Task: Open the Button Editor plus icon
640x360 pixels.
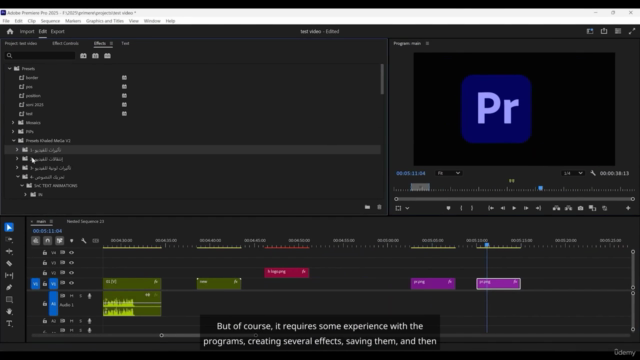Action: click(628, 208)
